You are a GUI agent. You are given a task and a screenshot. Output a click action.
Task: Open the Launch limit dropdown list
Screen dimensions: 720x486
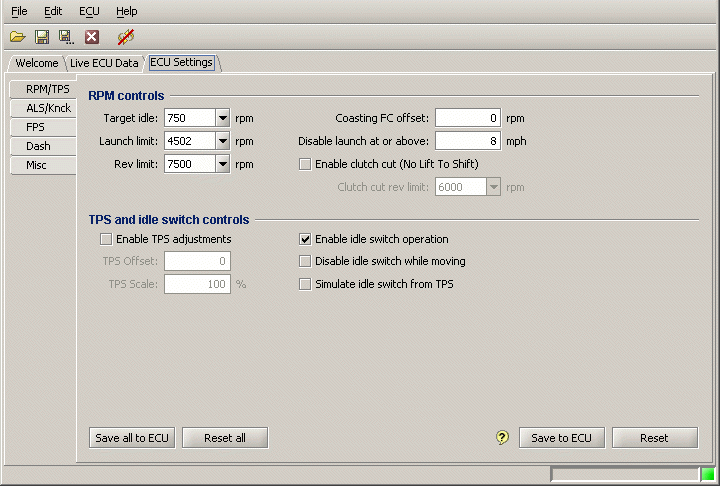(223, 141)
